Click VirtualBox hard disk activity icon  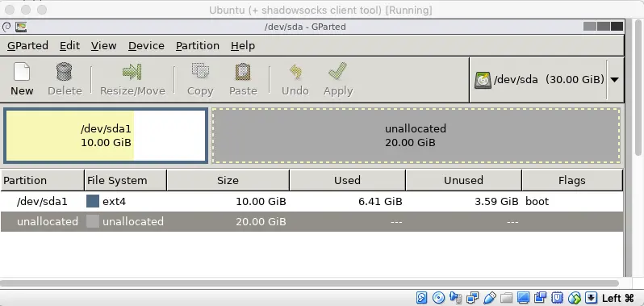point(422,297)
